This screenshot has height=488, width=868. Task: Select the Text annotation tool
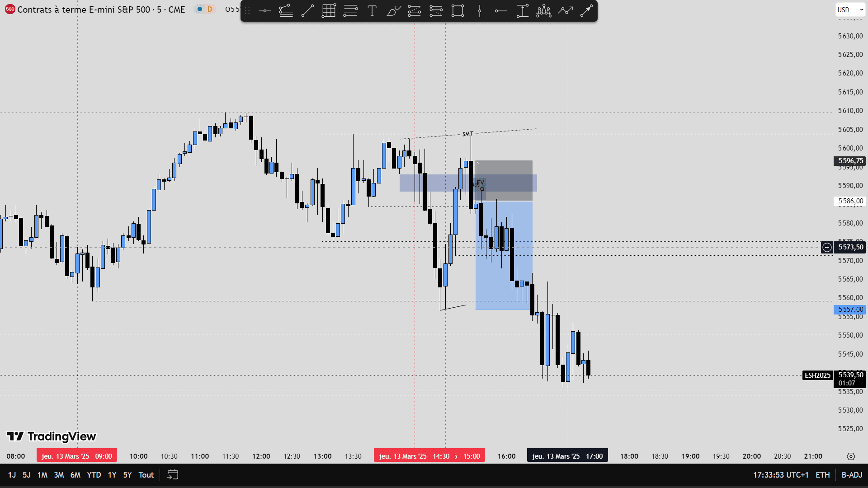(372, 11)
